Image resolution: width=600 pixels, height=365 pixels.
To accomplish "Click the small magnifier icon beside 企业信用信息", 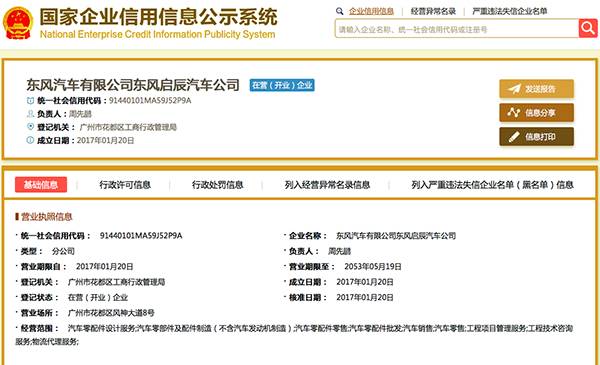I will 339,11.
